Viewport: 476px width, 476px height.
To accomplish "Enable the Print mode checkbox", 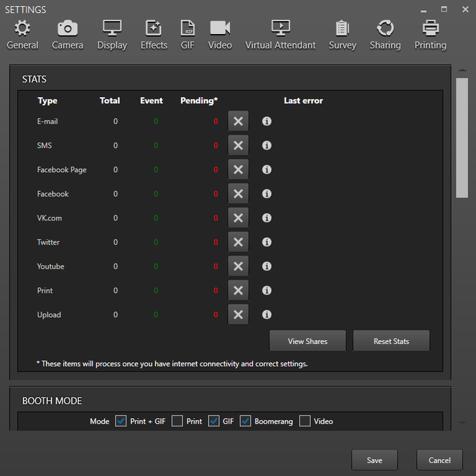I will [x=177, y=421].
